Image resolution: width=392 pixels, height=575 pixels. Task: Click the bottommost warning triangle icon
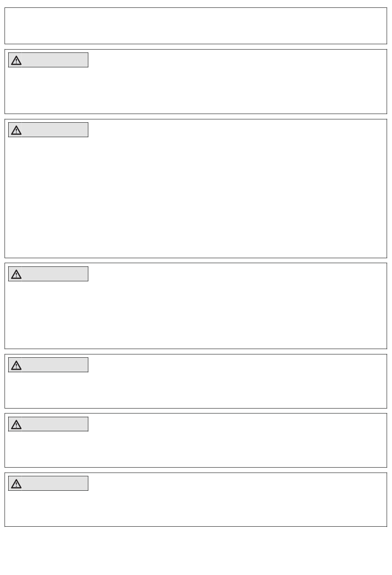point(16,484)
